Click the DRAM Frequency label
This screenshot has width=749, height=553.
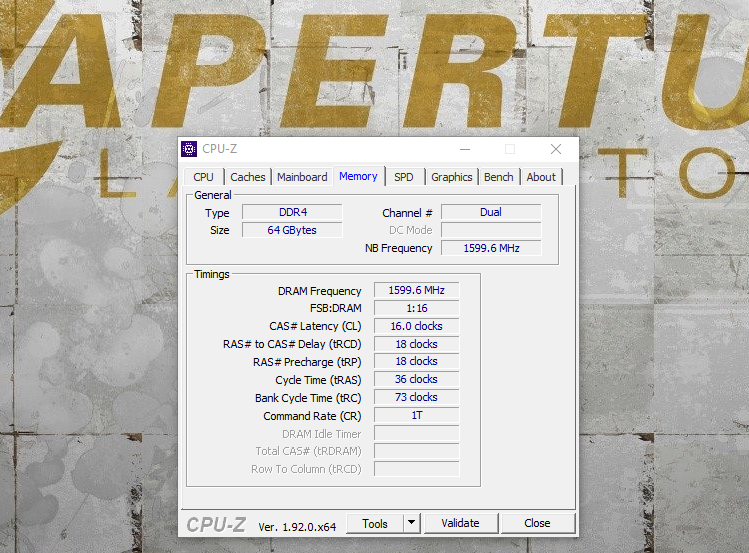(320, 291)
